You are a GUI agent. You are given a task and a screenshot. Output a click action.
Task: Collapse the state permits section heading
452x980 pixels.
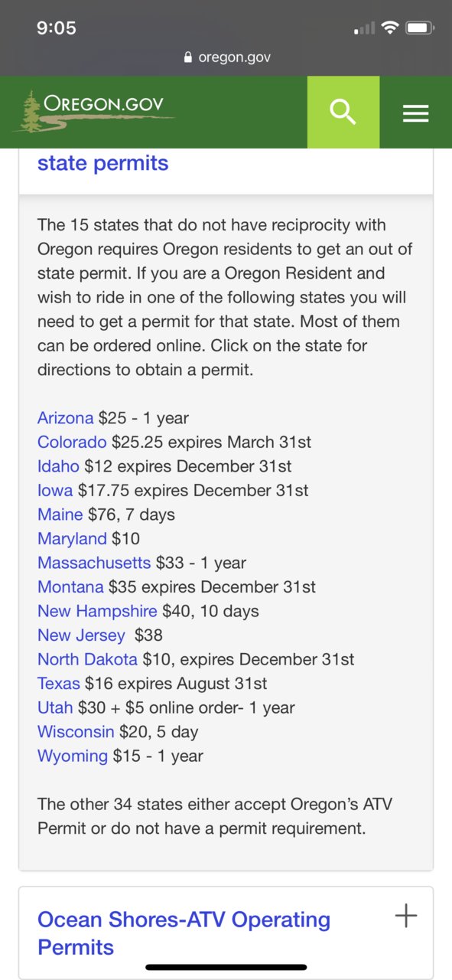pos(103,162)
